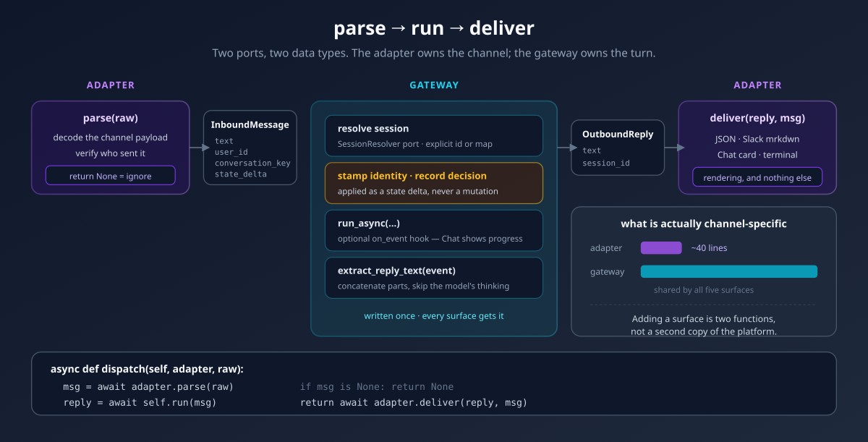Click the "user_id" field in InboundMessage
This screenshot has width=868, height=442.
click(231, 152)
